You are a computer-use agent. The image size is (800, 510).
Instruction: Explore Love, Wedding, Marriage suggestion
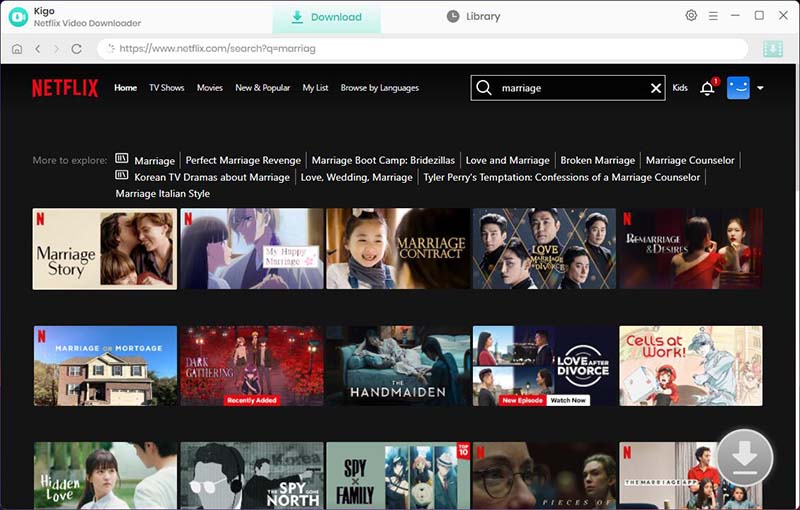coord(357,177)
